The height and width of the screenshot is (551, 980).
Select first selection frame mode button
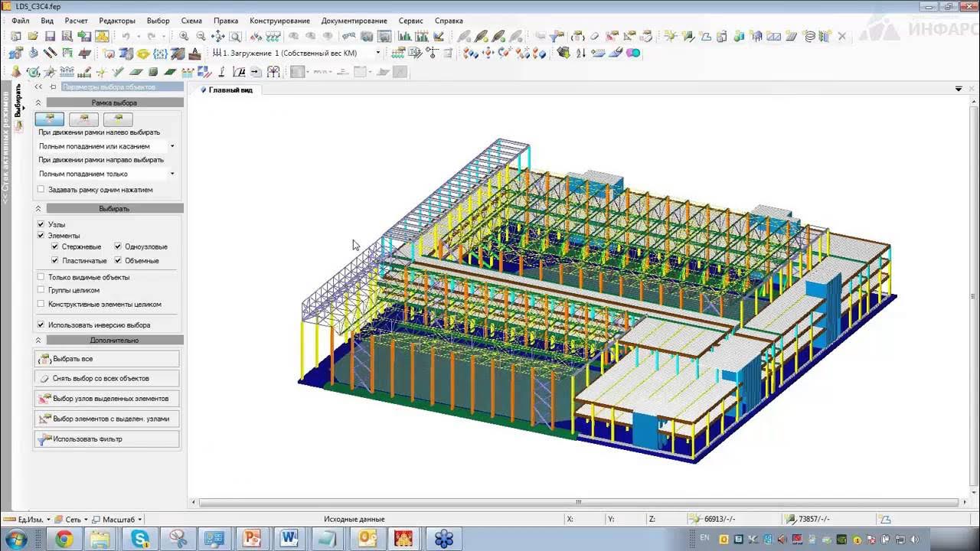pyautogui.click(x=49, y=119)
